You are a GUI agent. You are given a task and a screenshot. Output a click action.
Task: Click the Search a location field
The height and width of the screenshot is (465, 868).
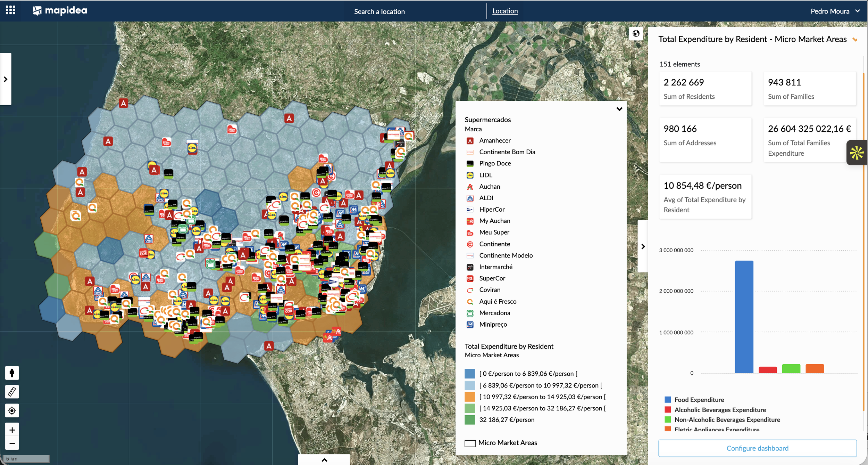click(379, 11)
